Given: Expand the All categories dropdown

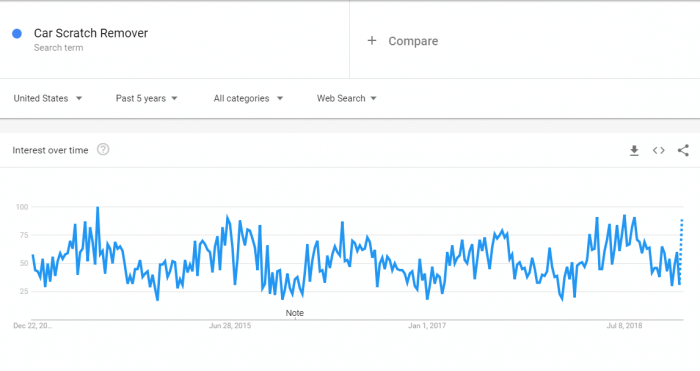Looking at the screenshot, I should click(248, 98).
